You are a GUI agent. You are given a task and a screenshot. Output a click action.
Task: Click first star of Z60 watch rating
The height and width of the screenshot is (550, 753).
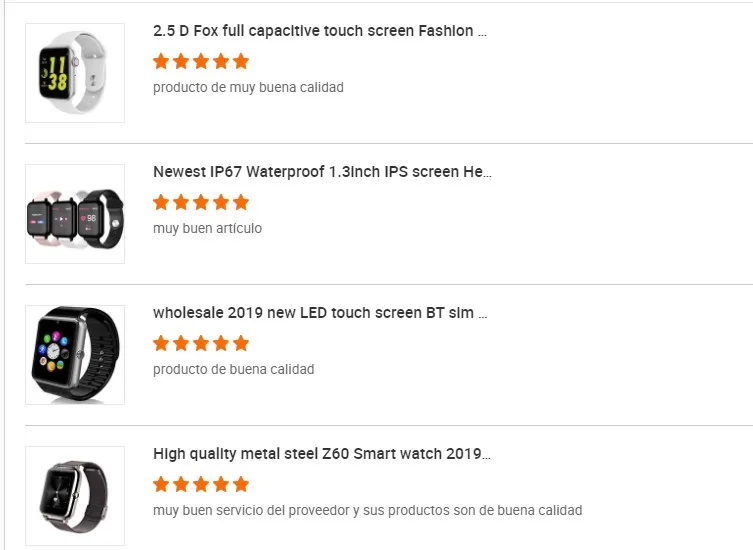click(161, 484)
